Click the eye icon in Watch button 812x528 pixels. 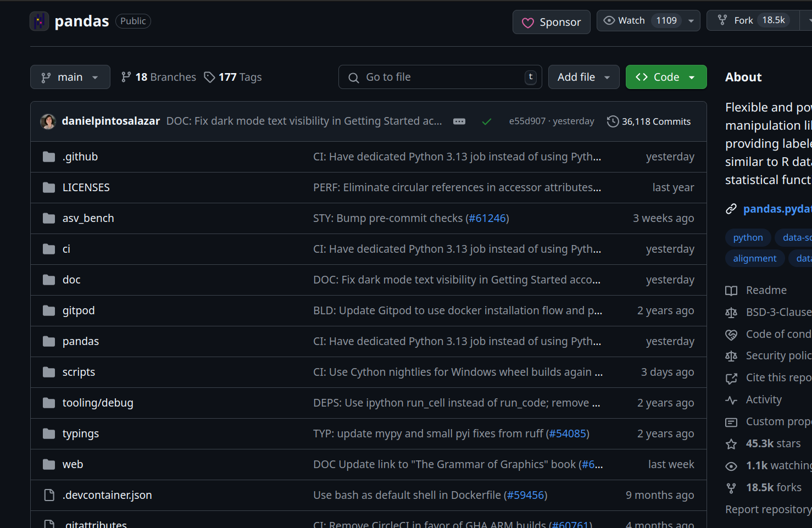coord(609,20)
